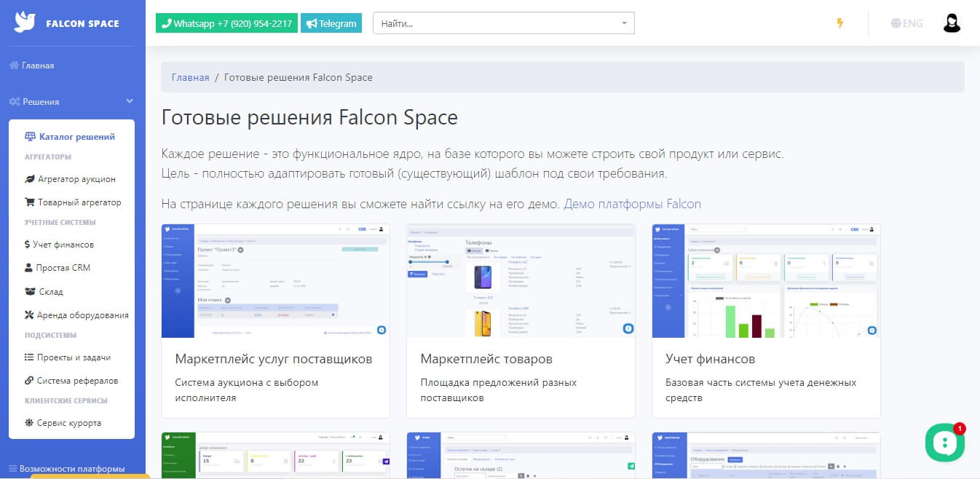Click the boxes icon for Склад

[x=30, y=291]
